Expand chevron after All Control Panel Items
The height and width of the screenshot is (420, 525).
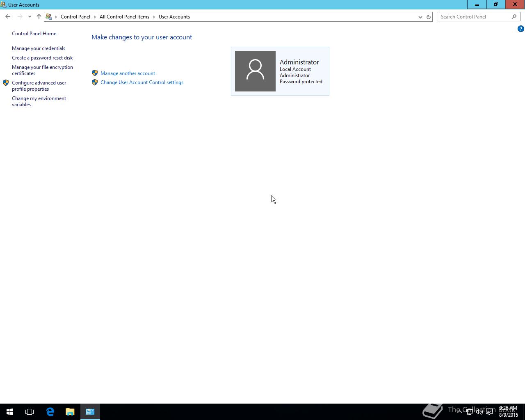click(154, 17)
